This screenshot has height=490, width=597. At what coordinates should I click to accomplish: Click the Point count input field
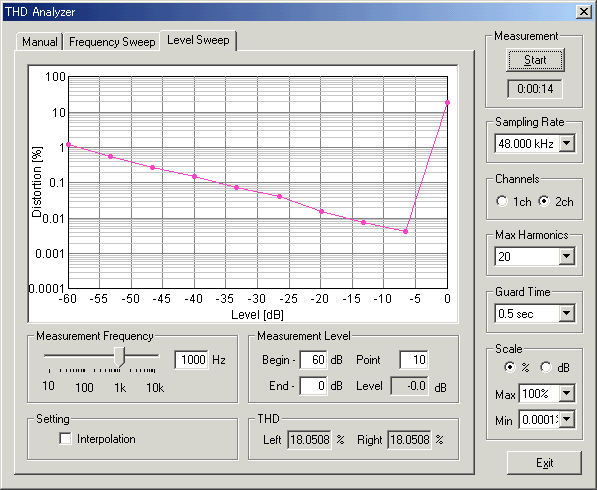coord(413,359)
